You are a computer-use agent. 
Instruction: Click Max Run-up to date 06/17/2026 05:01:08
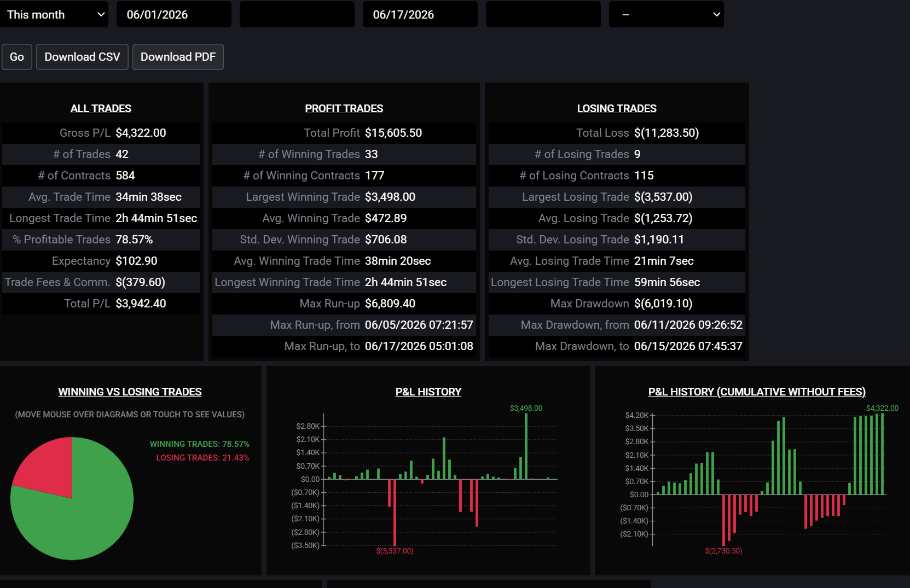[x=419, y=346]
